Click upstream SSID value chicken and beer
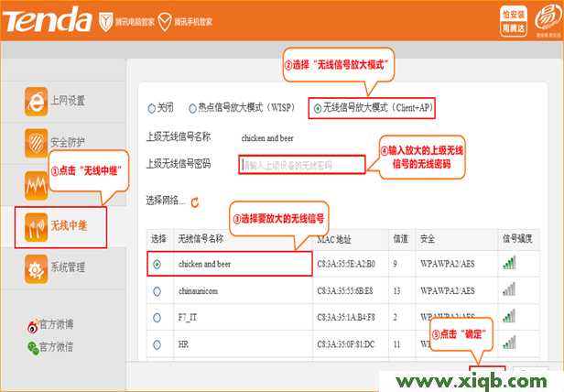 coord(267,138)
